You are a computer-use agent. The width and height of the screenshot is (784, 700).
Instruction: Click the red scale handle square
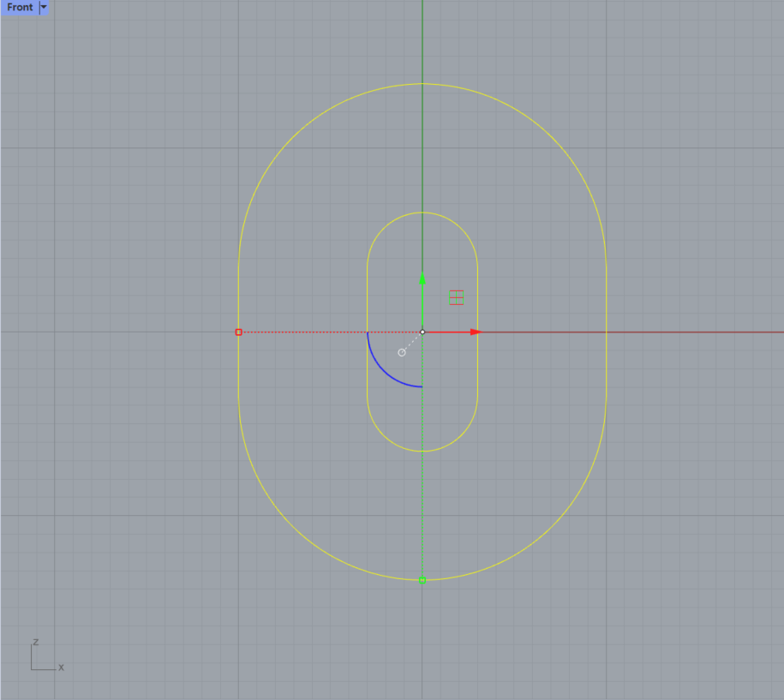(238, 332)
